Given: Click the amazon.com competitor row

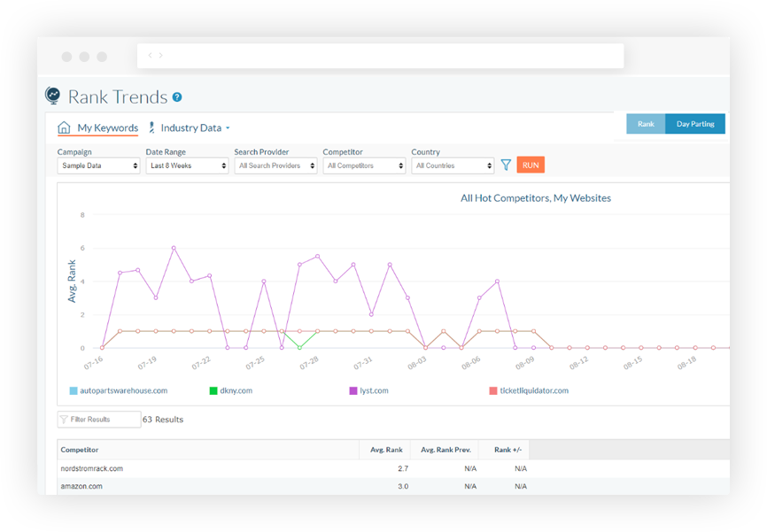Looking at the screenshot, I should [x=392, y=486].
